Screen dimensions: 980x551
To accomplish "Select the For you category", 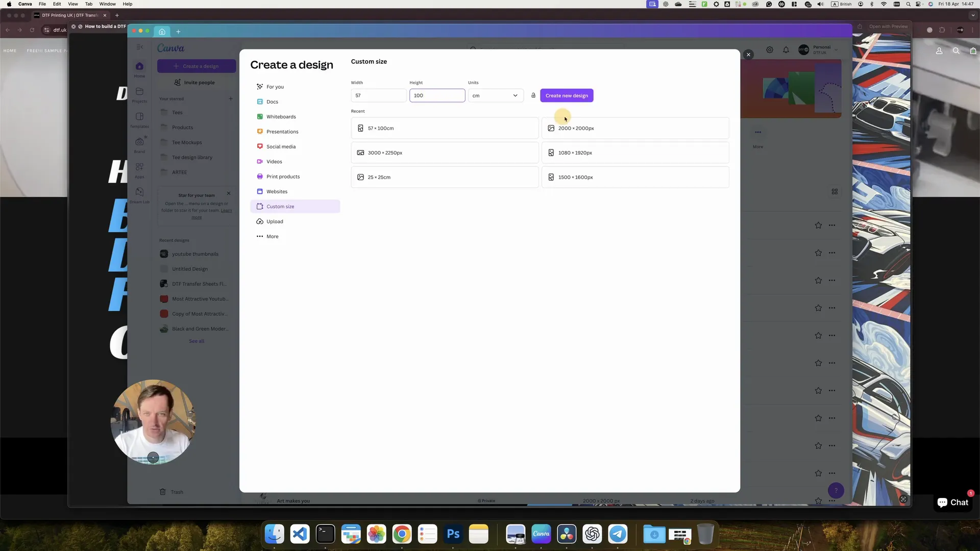I will coord(295,87).
